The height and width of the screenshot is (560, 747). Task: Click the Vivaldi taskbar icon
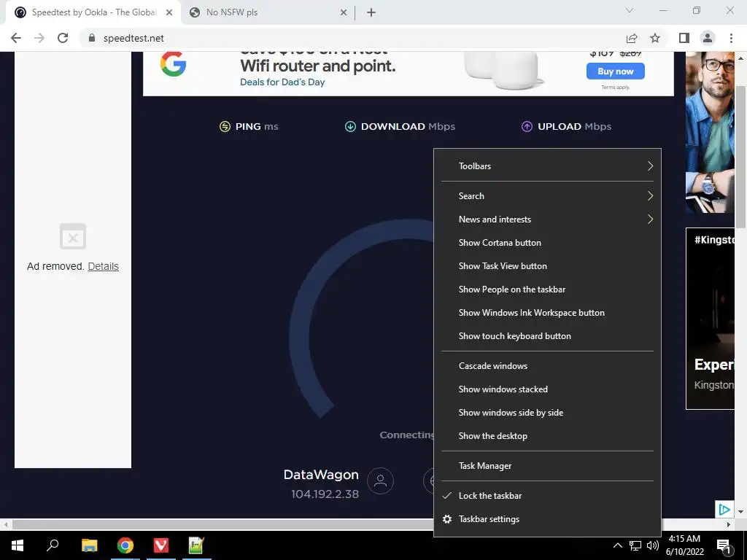click(161, 545)
